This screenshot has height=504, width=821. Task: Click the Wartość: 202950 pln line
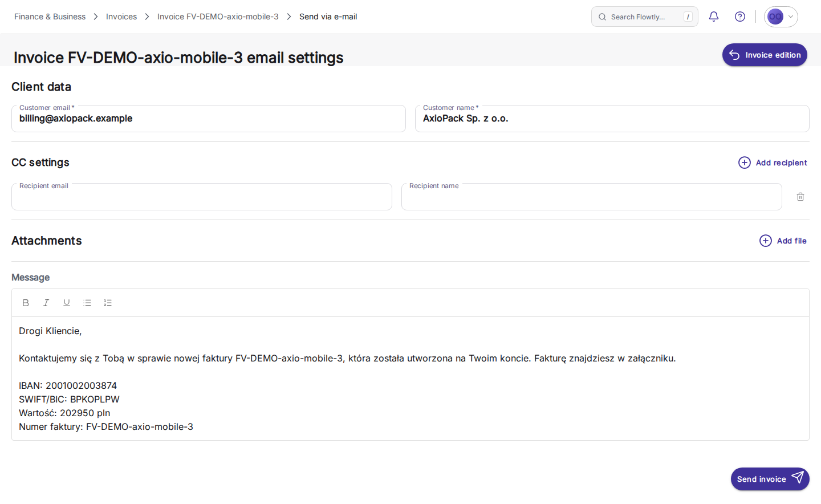[64, 413]
